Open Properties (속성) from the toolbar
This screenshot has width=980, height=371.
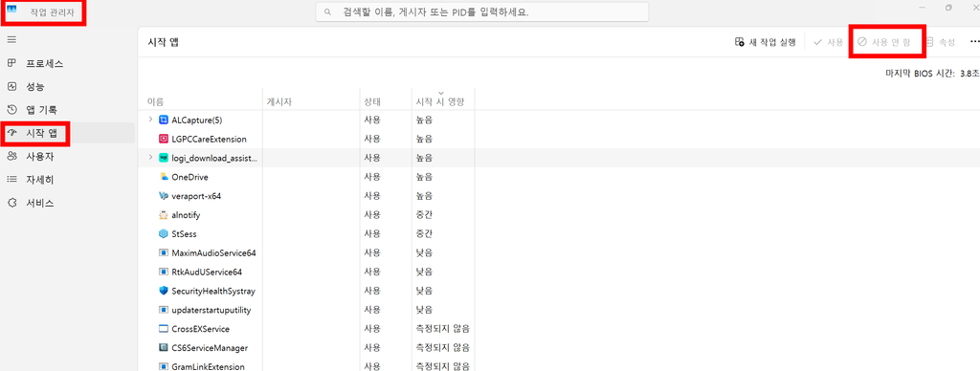(x=941, y=42)
